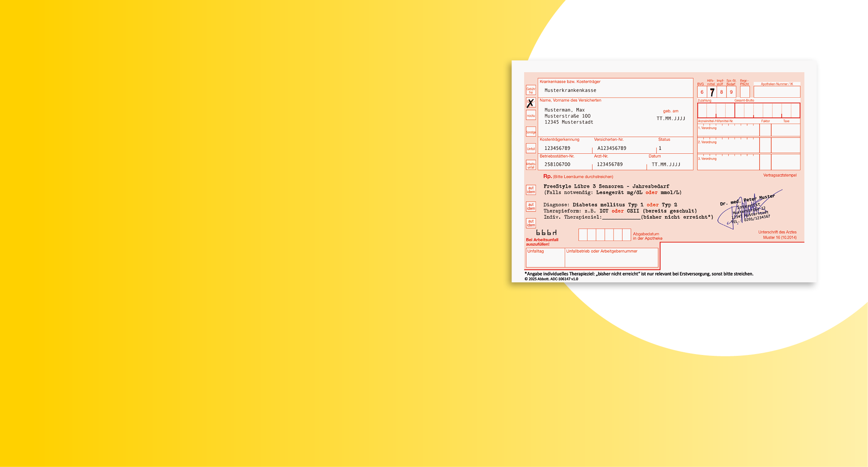This screenshot has width=868, height=467.
Task: Click the 'Taxe' column header
Action: tap(786, 121)
